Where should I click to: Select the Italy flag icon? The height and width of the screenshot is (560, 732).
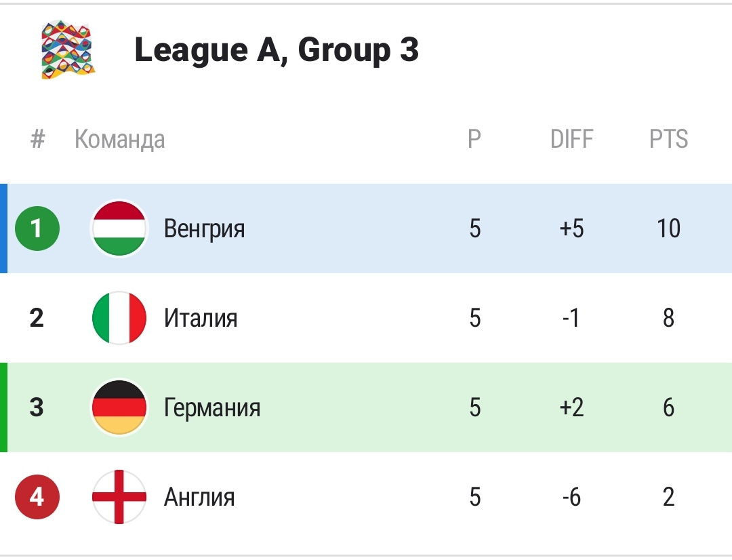click(x=119, y=318)
